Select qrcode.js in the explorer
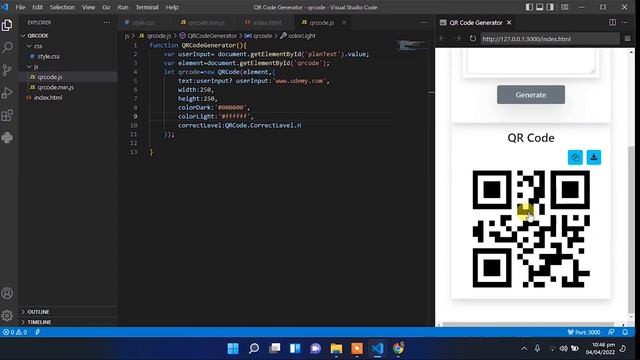The width and height of the screenshot is (640, 360). pos(50,77)
